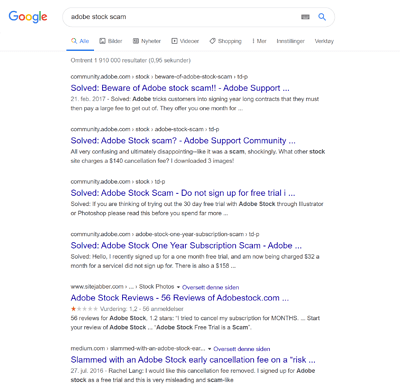Open Innstillinger settings menu

[x=290, y=41]
